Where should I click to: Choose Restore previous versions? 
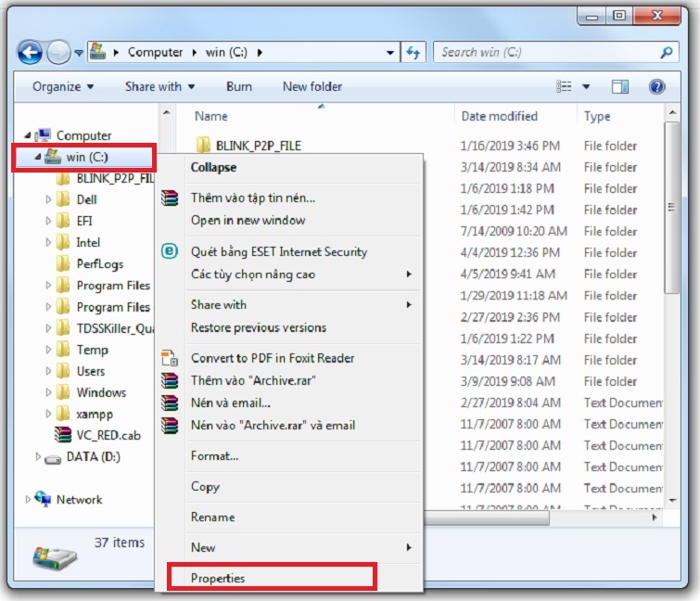(x=259, y=327)
